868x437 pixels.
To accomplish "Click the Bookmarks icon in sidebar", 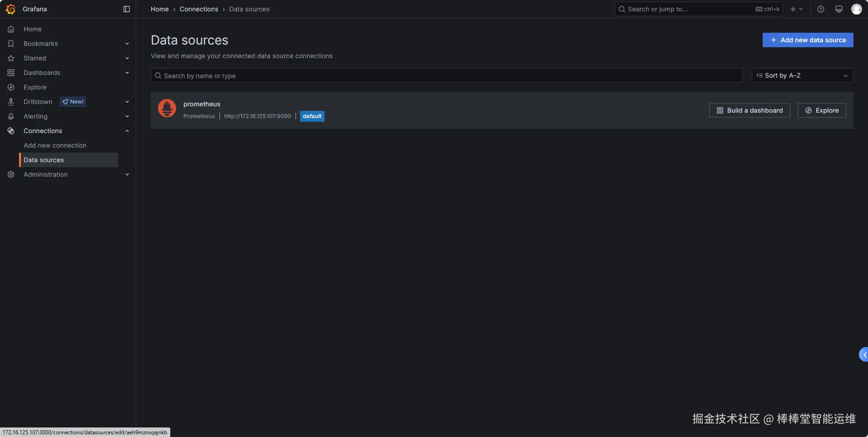I will coord(11,44).
